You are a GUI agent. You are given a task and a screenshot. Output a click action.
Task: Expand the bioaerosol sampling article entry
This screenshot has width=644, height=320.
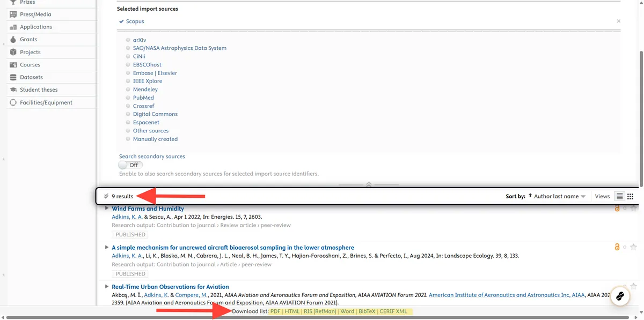[107, 247]
